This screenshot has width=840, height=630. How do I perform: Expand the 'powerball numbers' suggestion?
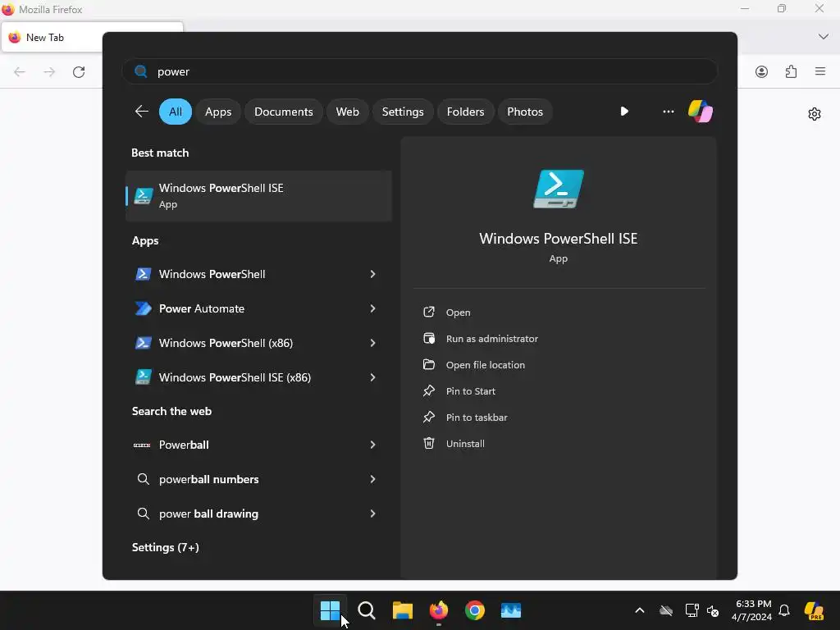click(x=373, y=479)
